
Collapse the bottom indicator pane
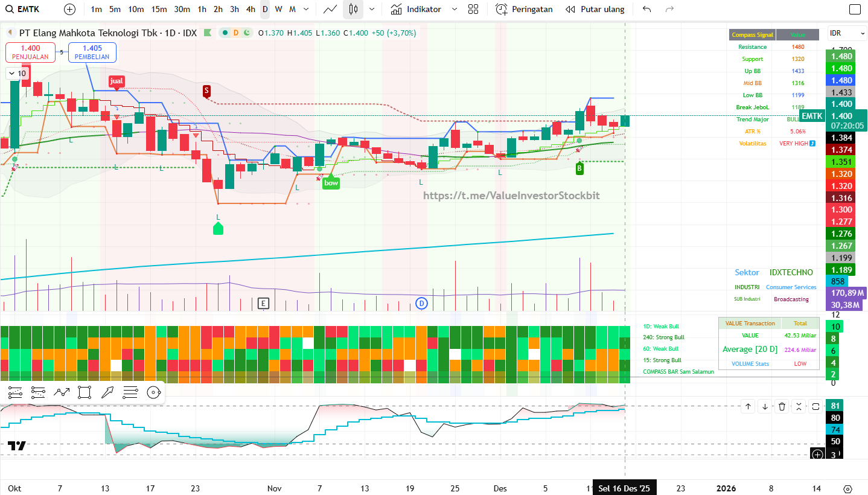pyautogui.click(x=799, y=406)
